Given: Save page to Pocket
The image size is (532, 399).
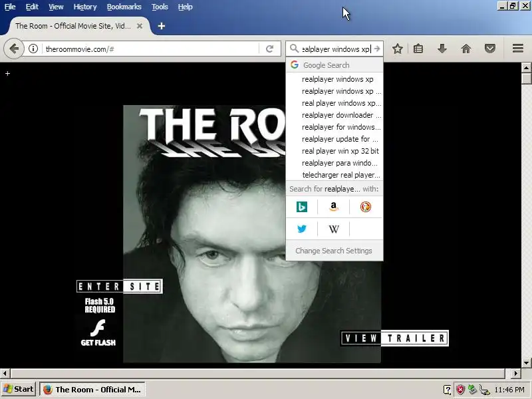Looking at the screenshot, I should [489, 49].
